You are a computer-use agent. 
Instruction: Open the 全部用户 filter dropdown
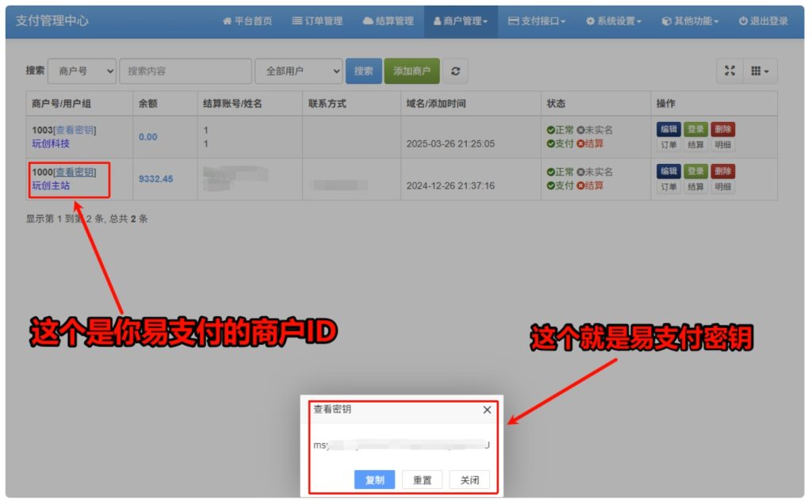point(299,71)
